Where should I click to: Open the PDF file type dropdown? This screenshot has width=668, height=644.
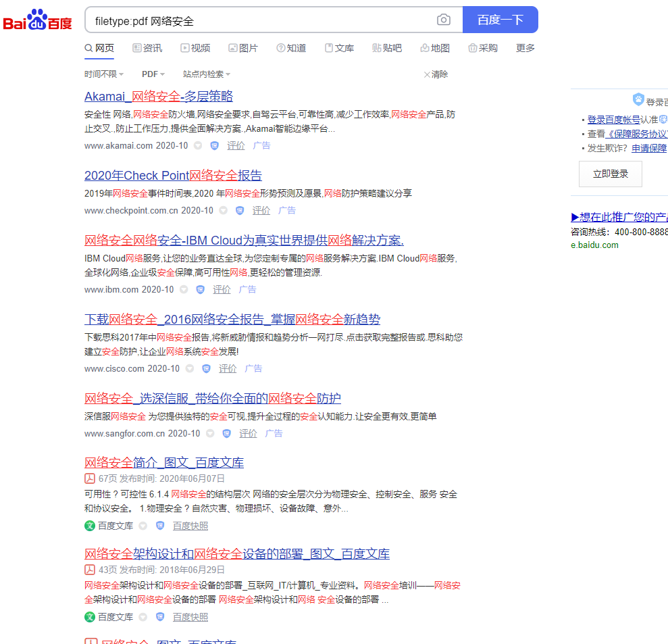pos(153,74)
